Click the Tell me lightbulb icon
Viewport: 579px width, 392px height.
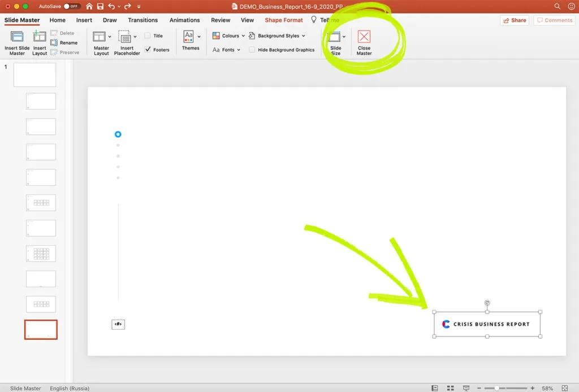(313, 20)
